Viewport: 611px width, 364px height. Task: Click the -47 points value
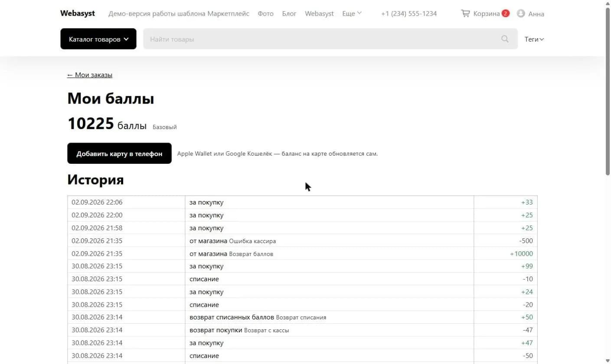tap(528, 330)
